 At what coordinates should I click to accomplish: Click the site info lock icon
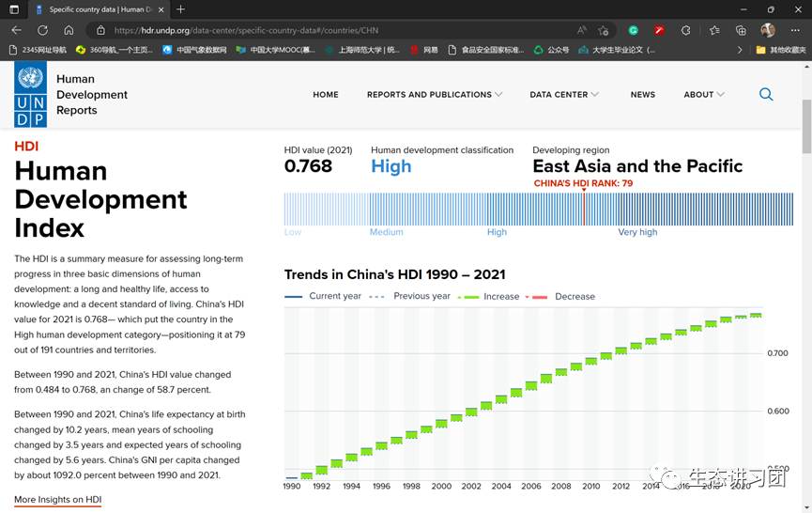click(101, 31)
